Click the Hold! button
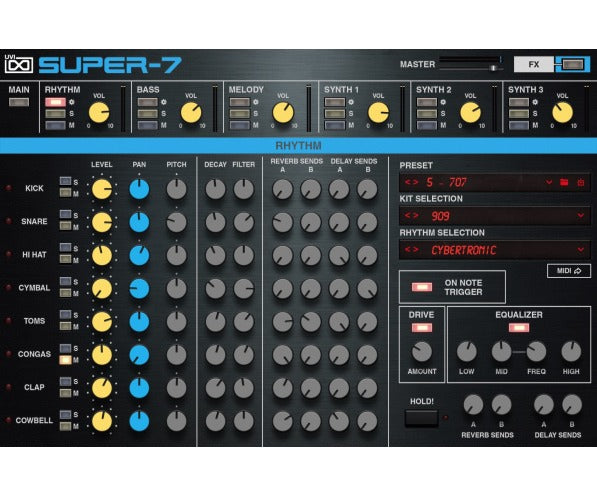This screenshot has width=597, height=497. 421,417
